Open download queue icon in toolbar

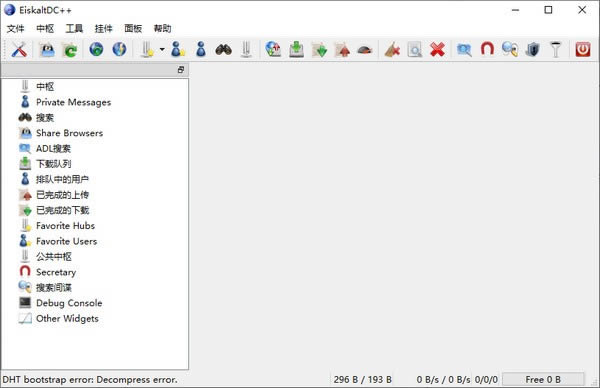click(297, 50)
